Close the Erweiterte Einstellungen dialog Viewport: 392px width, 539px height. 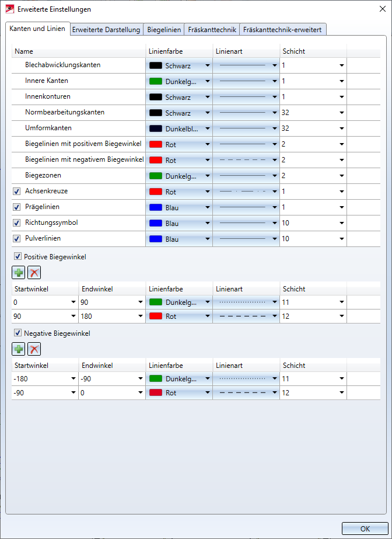click(383, 9)
